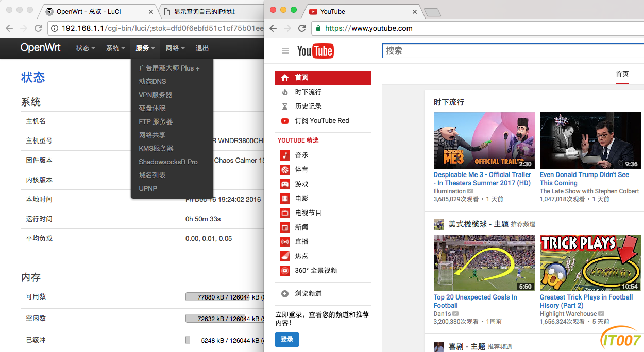Reload the YouTube page

tap(302, 28)
